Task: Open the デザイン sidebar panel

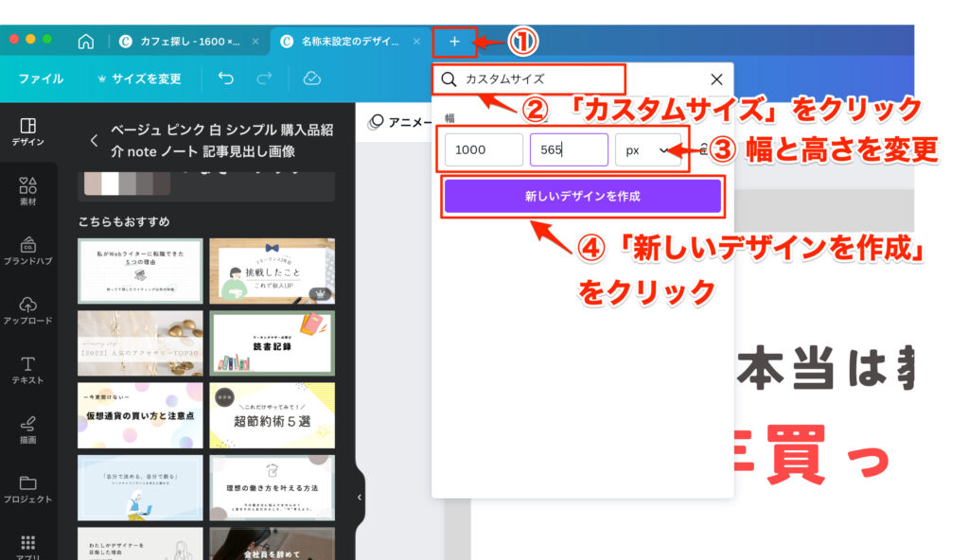Action: (x=27, y=131)
